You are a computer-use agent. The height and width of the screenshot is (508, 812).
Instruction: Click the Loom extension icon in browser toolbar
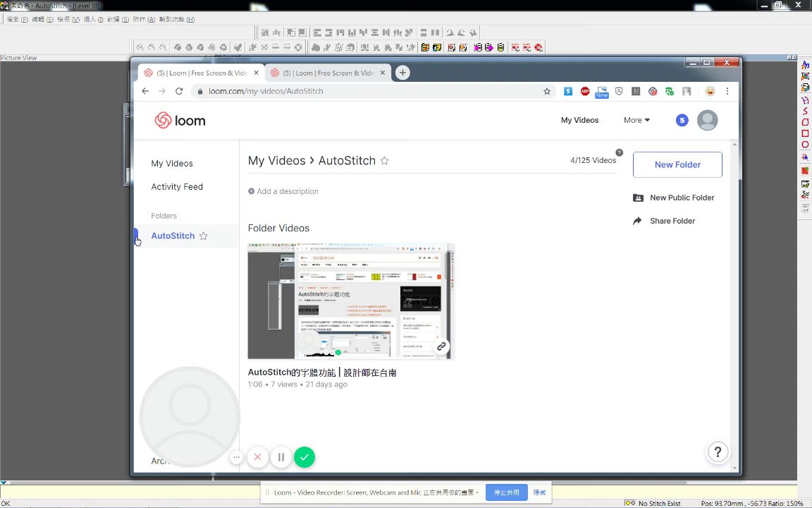(x=653, y=91)
